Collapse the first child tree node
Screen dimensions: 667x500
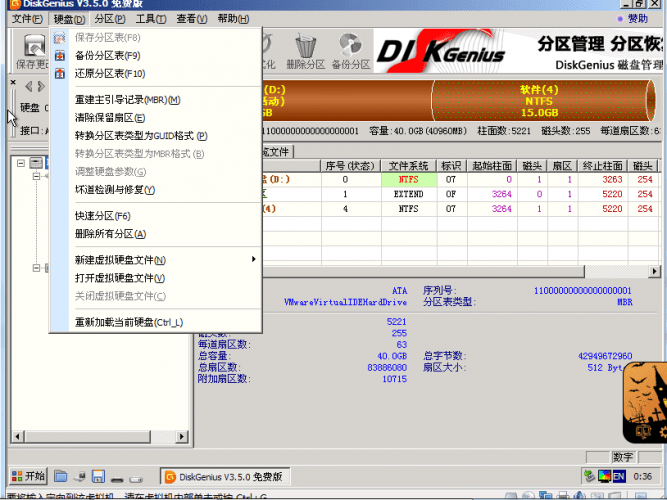point(37,176)
